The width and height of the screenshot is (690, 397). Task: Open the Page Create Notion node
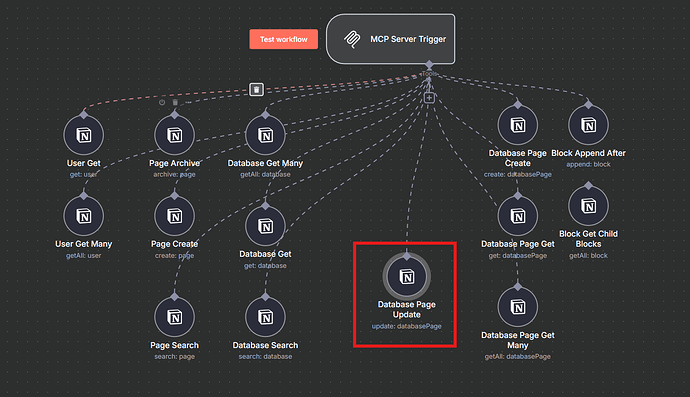click(x=175, y=216)
